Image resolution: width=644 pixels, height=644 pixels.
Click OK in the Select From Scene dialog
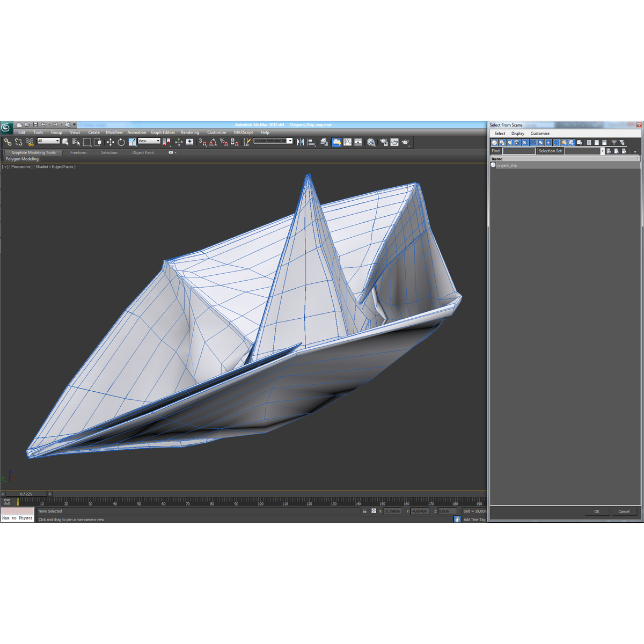pos(597,511)
